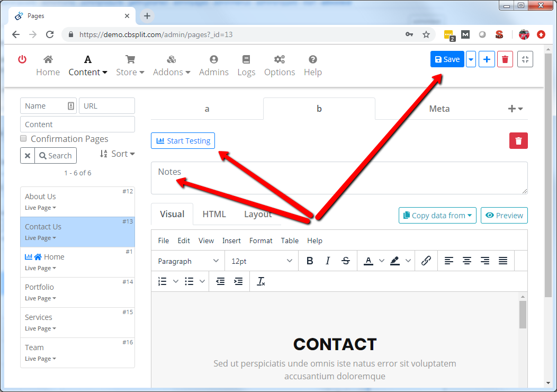Enable the Confirmation Pages checkbox
The image size is (557, 392).
click(23, 138)
